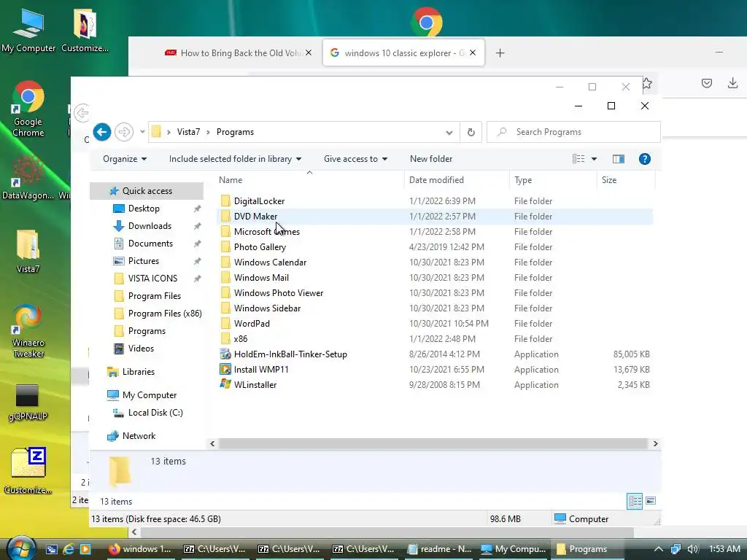747x560 pixels.
Task: Sort by Date modified column
Action: tap(457, 180)
